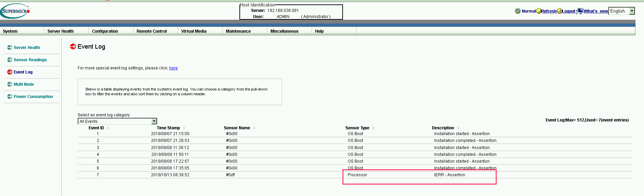The height and width of the screenshot is (196, 644).
Task: Click the OS Boot cell in event 3
Action: click(x=356, y=148)
